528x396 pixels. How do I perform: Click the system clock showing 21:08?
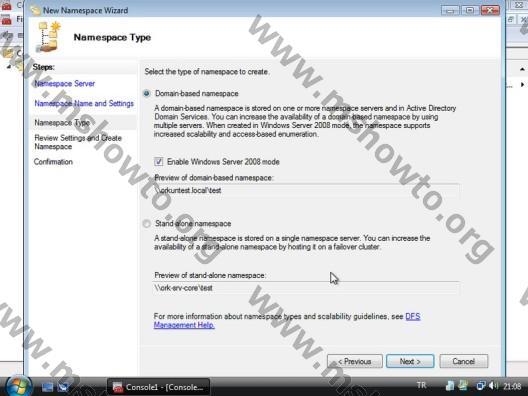[x=512, y=386]
